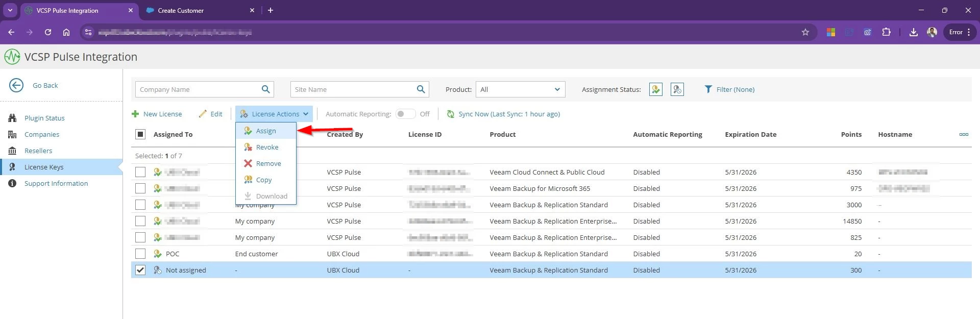Click the Go Back arrow icon
Screen dimensions: 980x319
pyautogui.click(x=16, y=85)
